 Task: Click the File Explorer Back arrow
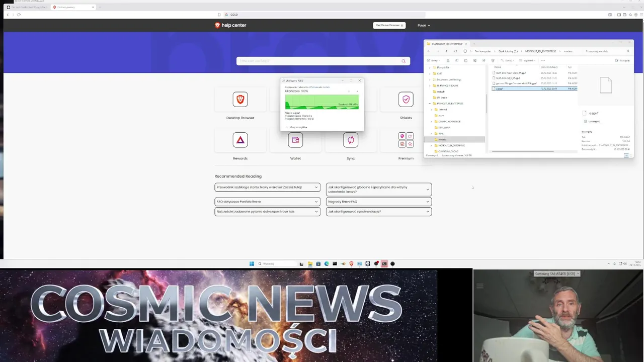click(429, 51)
